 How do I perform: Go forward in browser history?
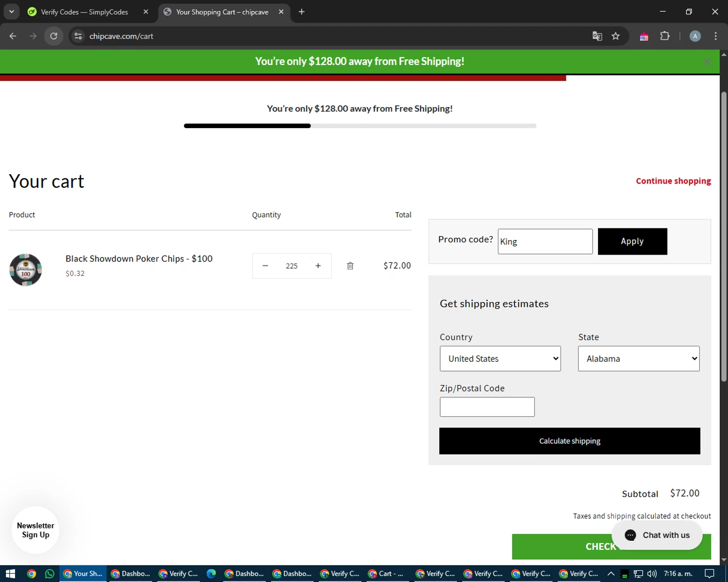(33, 36)
